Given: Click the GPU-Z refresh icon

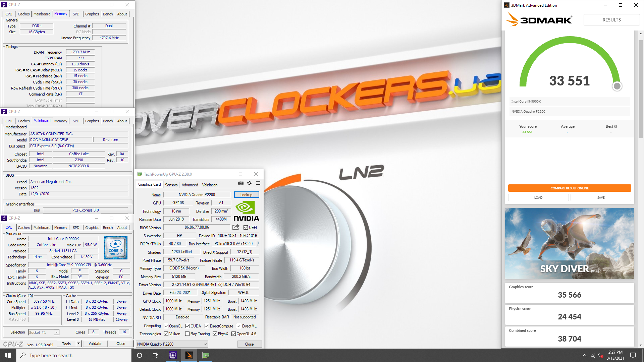Looking at the screenshot, I should tap(249, 183).
